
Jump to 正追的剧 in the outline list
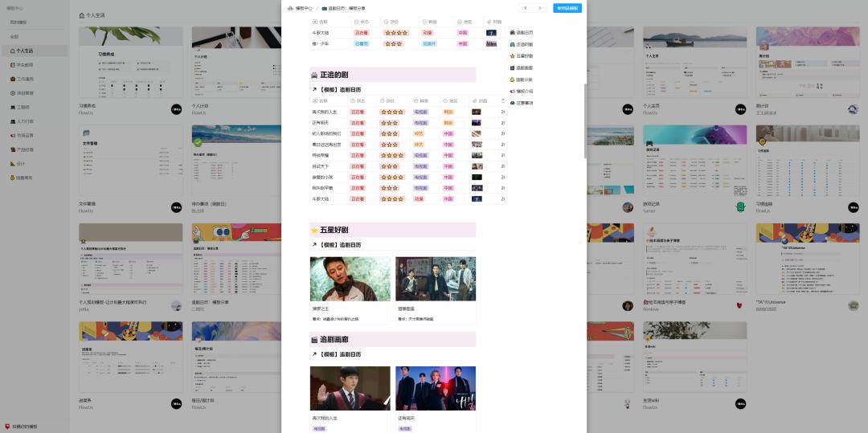click(522, 44)
